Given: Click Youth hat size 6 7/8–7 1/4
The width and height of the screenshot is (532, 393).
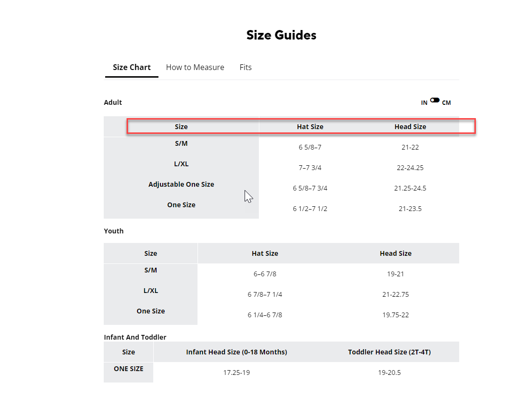Looking at the screenshot, I should point(265,294).
